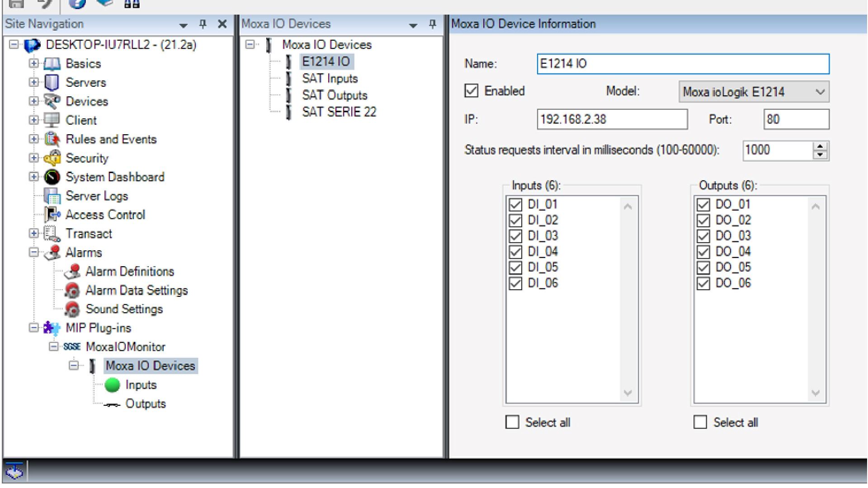The height and width of the screenshot is (488, 868).
Task: Click the DESKTOP-IU7RLL2 site icon
Action: click(32, 45)
